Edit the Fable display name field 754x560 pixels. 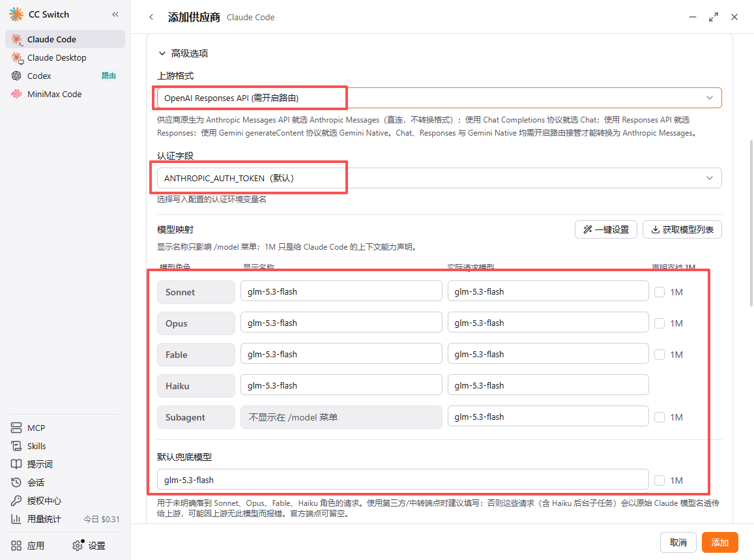tap(341, 354)
